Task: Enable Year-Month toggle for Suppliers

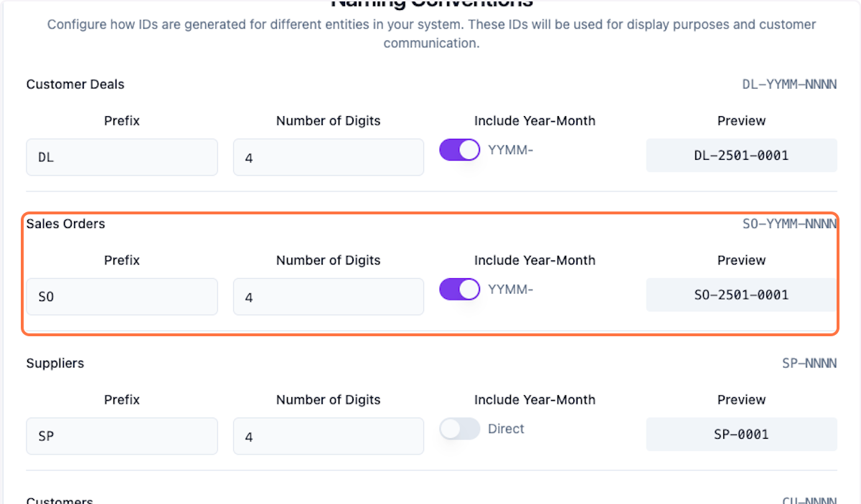Action: [x=459, y=429]
